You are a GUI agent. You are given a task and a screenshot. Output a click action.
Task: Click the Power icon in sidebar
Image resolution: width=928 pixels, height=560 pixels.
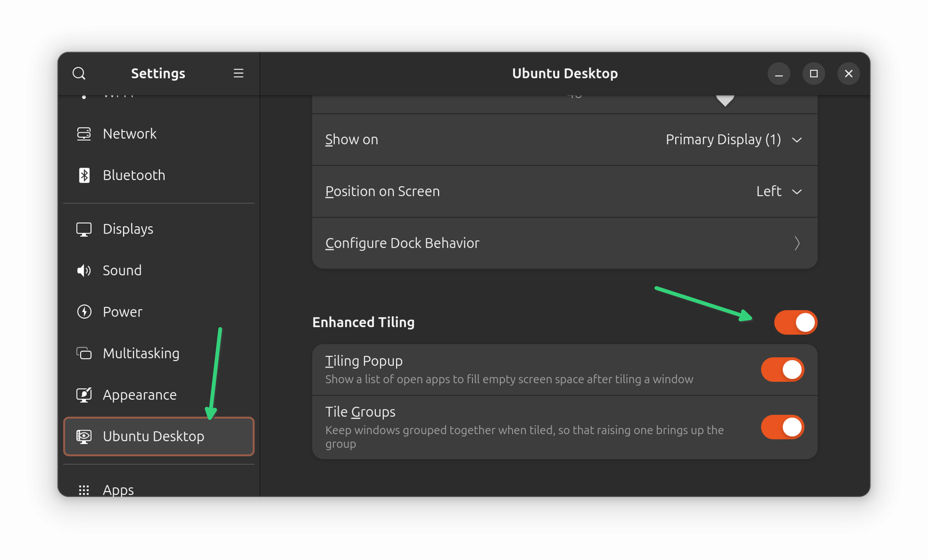click(x=84, y=312)
